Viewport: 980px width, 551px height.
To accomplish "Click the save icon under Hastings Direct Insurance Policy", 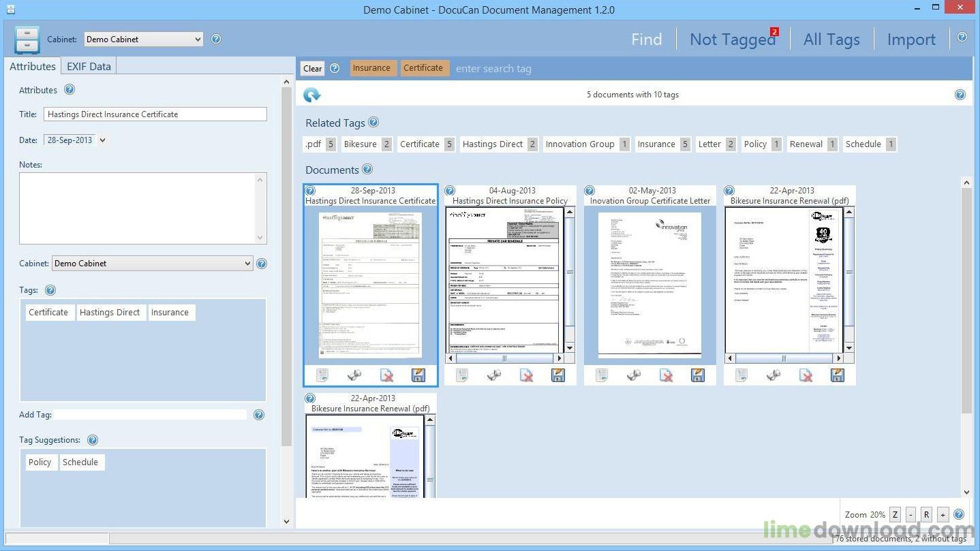I will click(x=557, y=375).
